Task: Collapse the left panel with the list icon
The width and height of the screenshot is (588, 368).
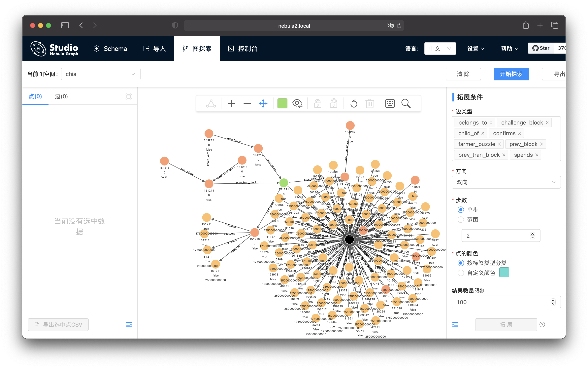Action: pos(129,324)
